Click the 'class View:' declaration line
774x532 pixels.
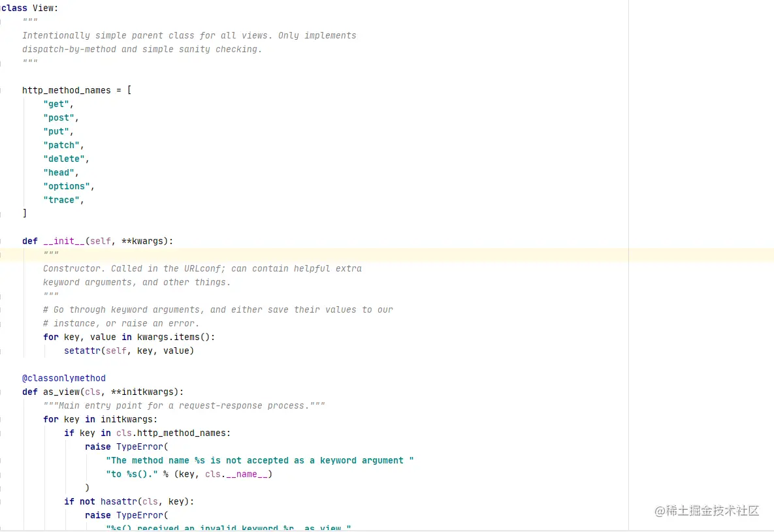point(29,8)
